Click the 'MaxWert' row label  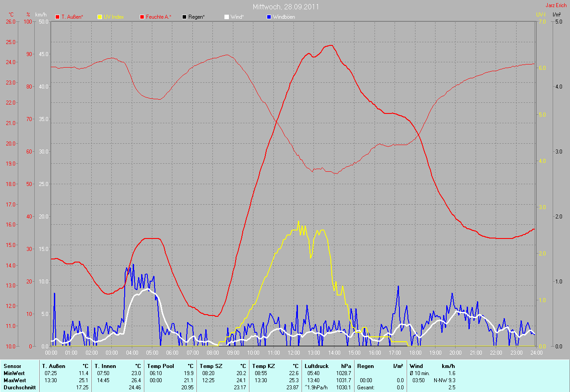point(15,380)
